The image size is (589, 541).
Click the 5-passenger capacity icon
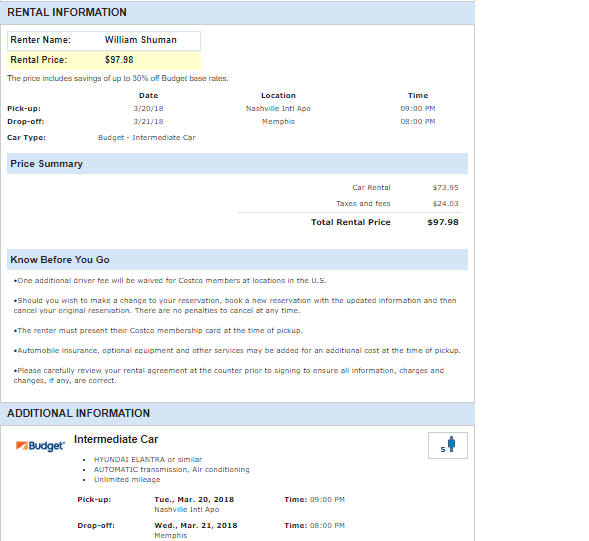pyautogui.click(x=448, y=445)
